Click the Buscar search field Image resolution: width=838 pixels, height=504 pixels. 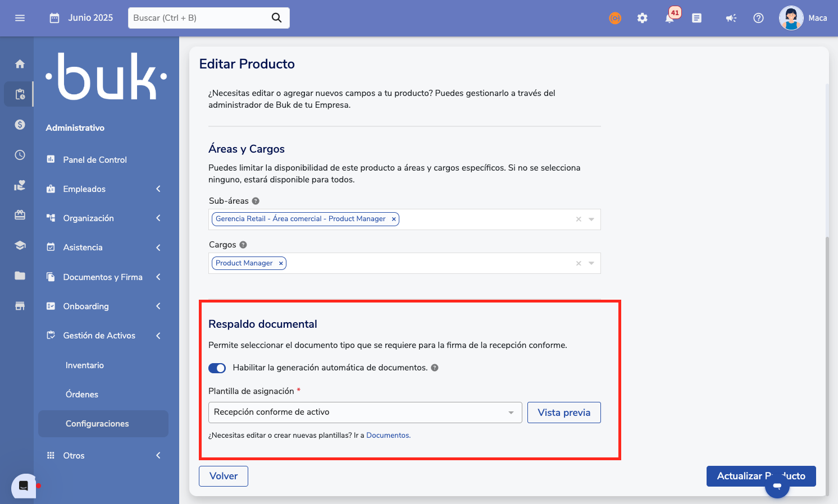[201, 18]
